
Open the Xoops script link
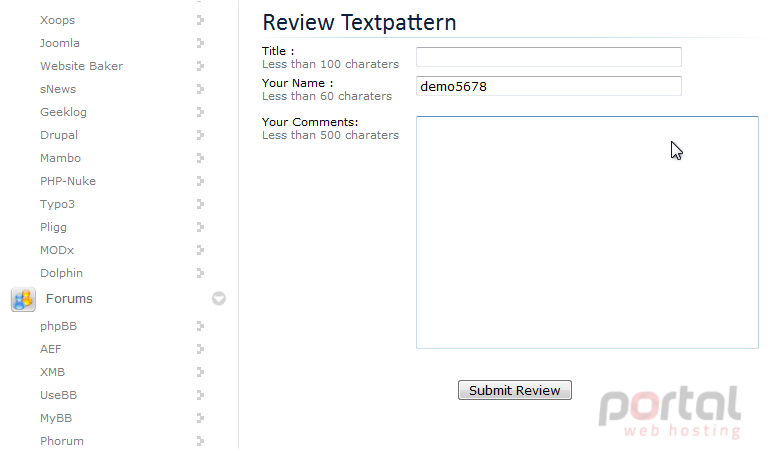coord(57,20)
